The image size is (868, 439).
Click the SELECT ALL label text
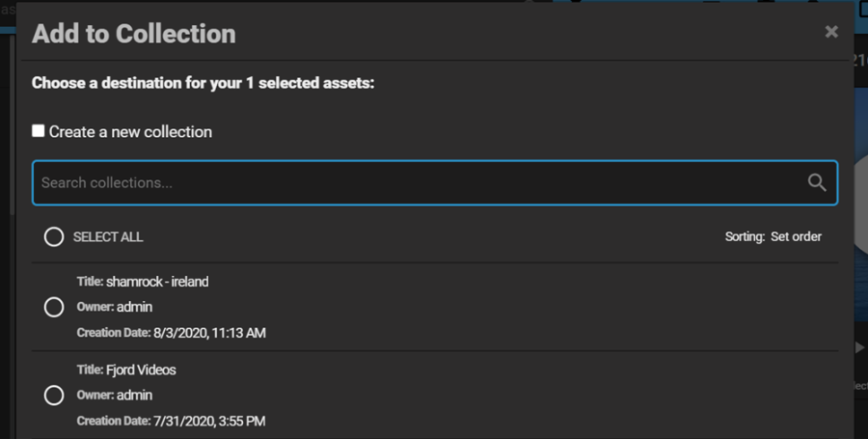click(x=108, y=237)
